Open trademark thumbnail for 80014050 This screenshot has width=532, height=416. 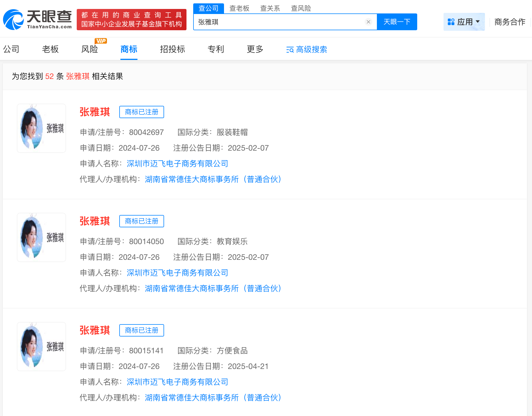tap(41, 237)
